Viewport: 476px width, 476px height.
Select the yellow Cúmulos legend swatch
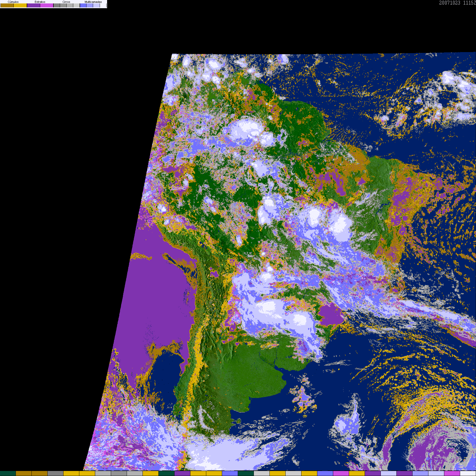point(20,5)
